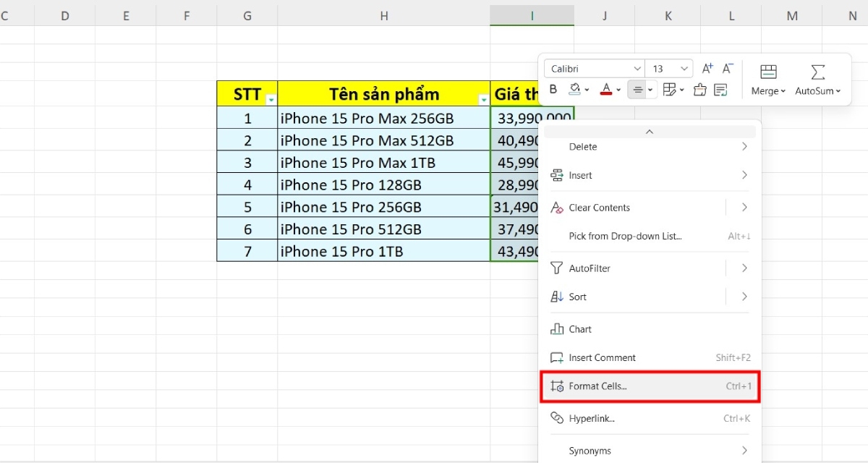Choose Insert Comment from context menu

[x=650, y=357]
